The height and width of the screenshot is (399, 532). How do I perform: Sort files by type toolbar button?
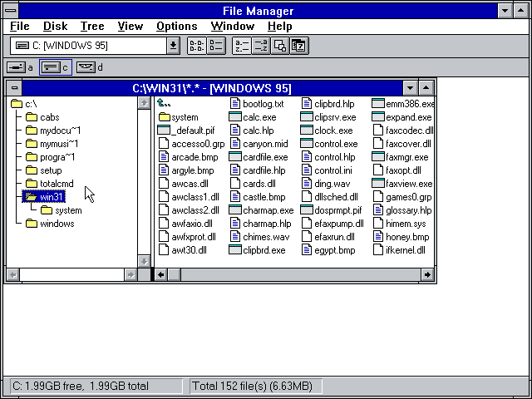(261, 46)
